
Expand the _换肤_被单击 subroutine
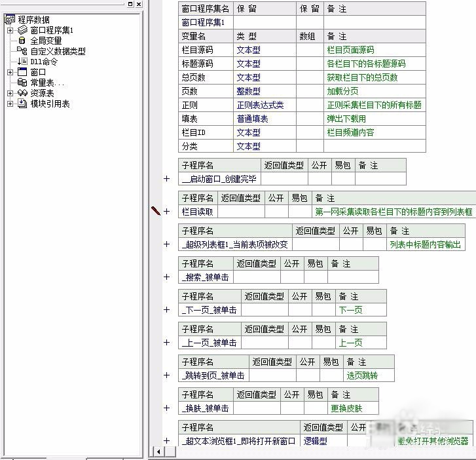coord(166,408)
